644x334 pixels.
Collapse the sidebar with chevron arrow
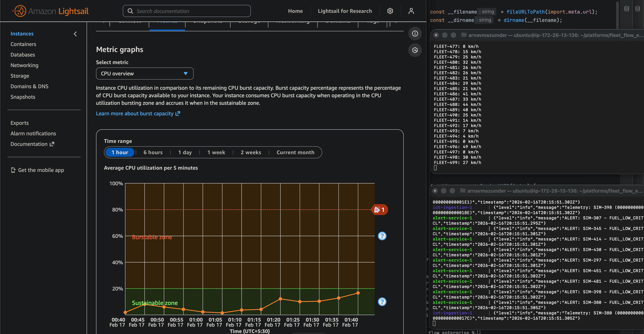click(75, 34)
